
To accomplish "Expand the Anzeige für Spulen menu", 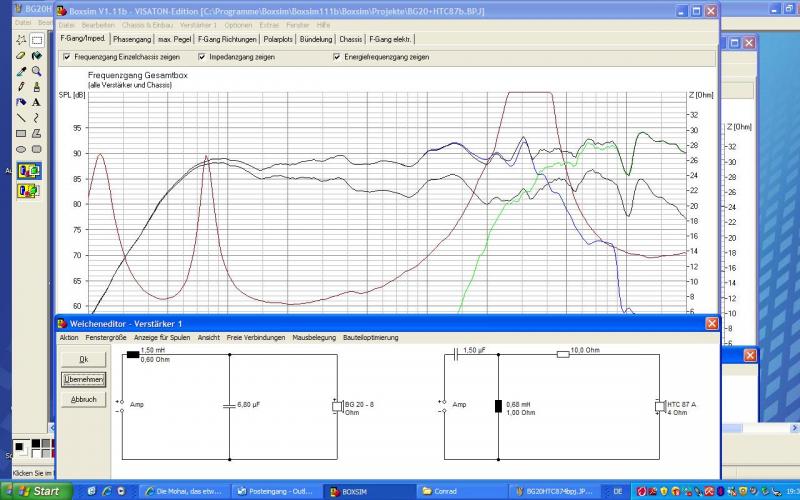I will click(162, 338).
